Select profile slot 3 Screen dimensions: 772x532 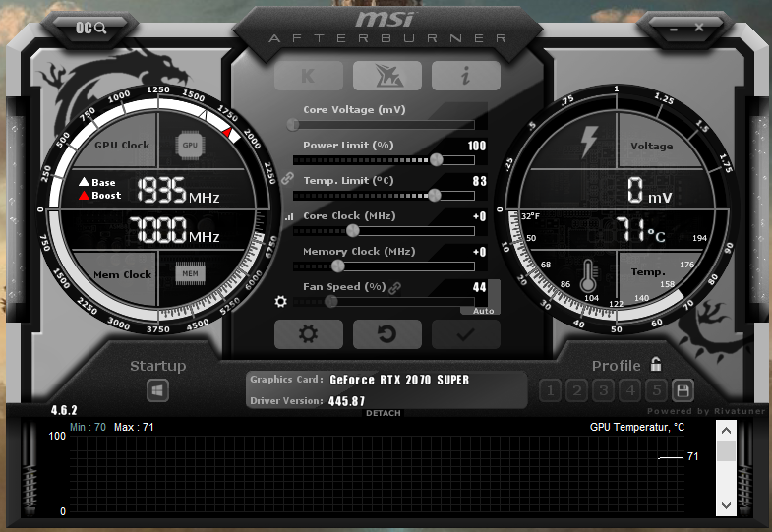pyautogui.click(x=603, y=391)
